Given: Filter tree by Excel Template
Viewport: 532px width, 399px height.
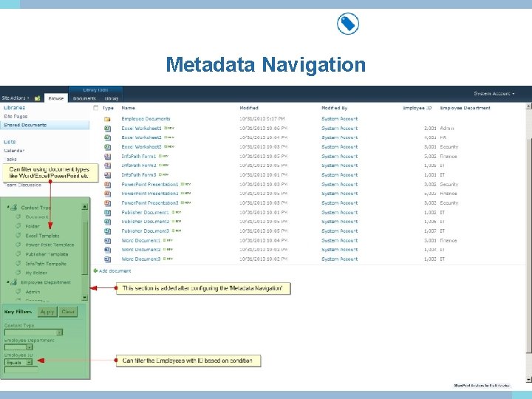Looking at the screenshot, I should [x=42, y=236].
